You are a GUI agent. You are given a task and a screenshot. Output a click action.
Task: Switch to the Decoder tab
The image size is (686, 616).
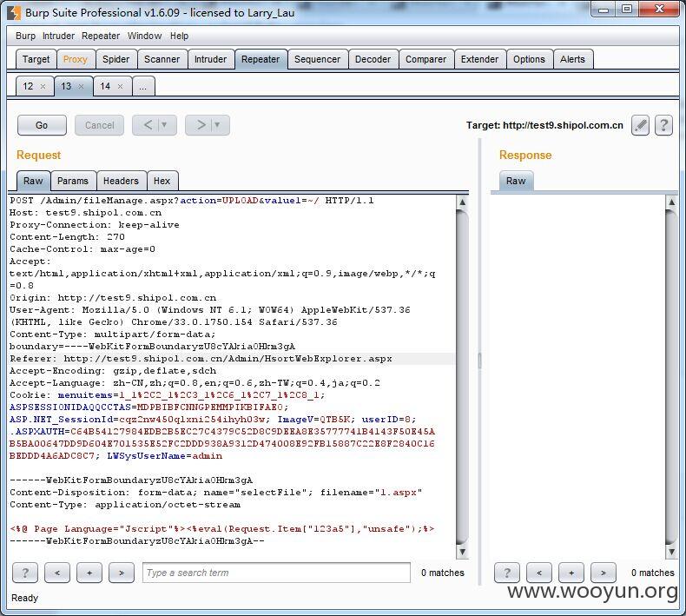pos(373,60)
